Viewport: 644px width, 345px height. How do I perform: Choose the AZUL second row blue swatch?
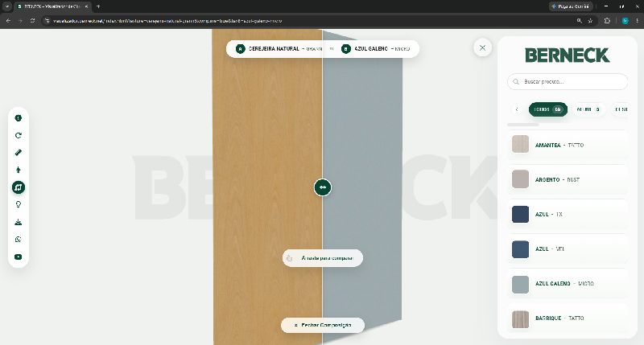(x=520, y=249)
